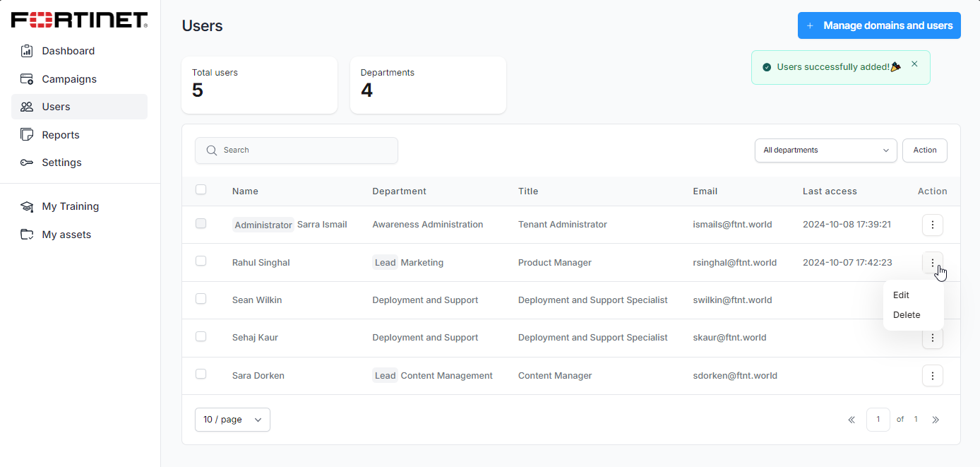Click Manage domains and users button
The image size is (980, 467).
(879, 25)
